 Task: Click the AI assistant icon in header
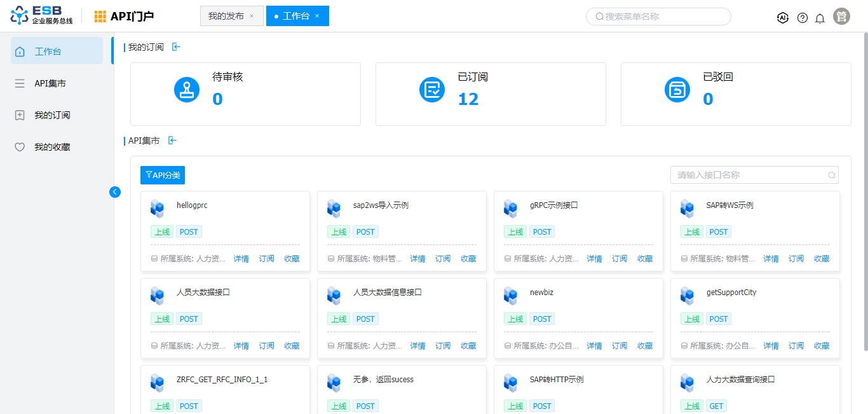pyautogui.click(x=783, y=18)
